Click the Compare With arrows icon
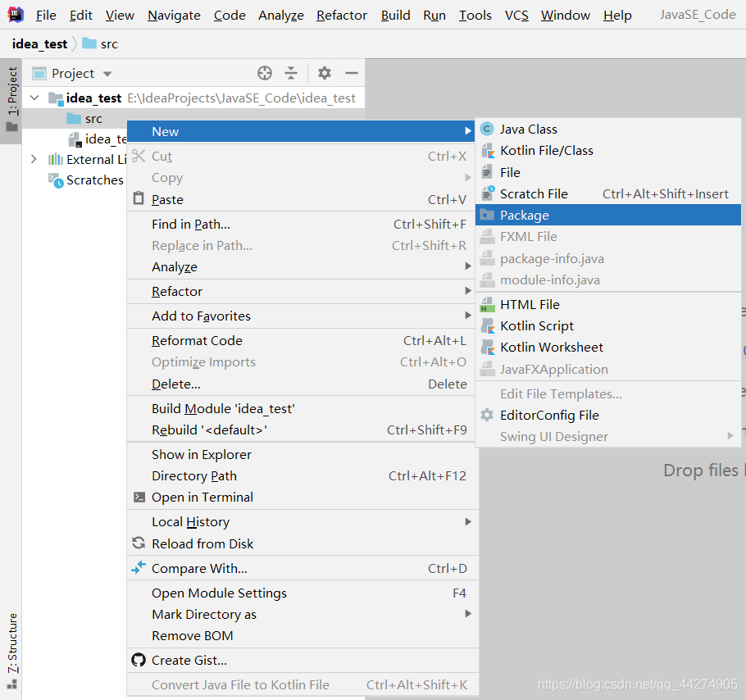Viewport: 746px width, 700px height. pyautogui.click(x=139, y=567)
